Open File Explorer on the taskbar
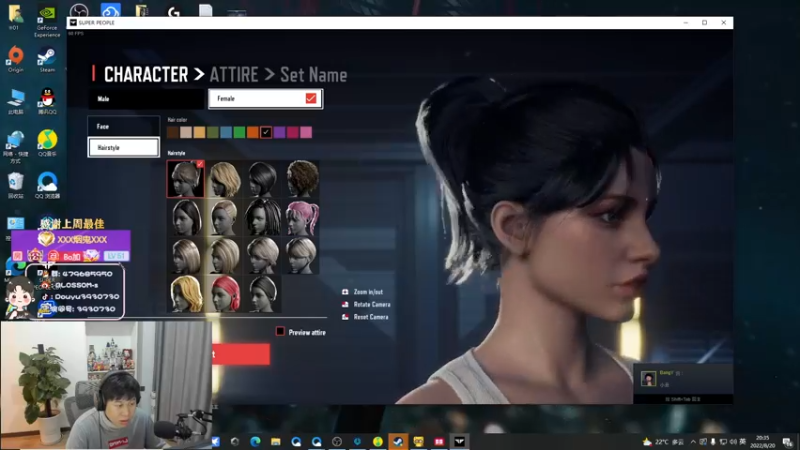The image size is (800, 450). coord(276,441)
